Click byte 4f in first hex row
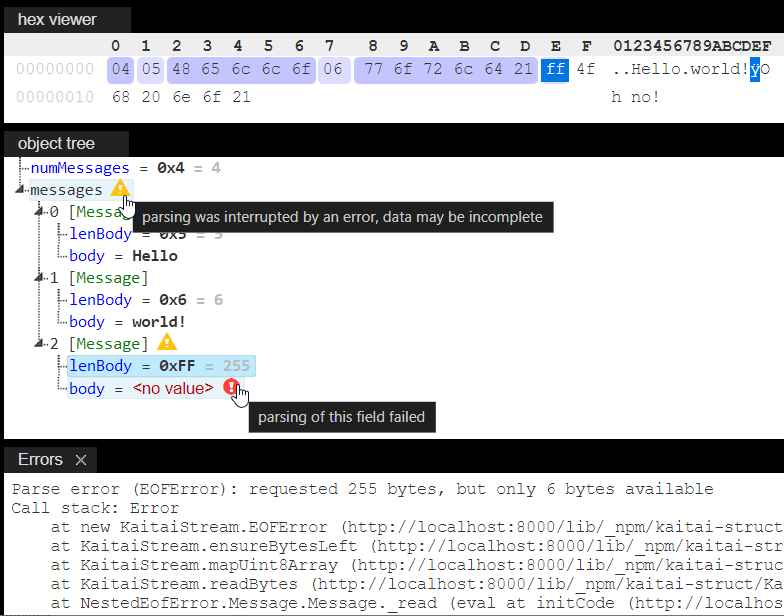 pyautogui.click(x=585, y=70)
